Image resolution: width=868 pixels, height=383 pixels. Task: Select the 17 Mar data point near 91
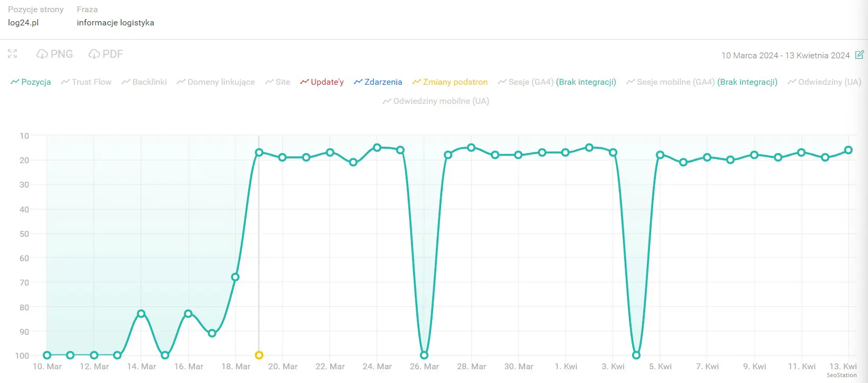(x=212, y=333)
